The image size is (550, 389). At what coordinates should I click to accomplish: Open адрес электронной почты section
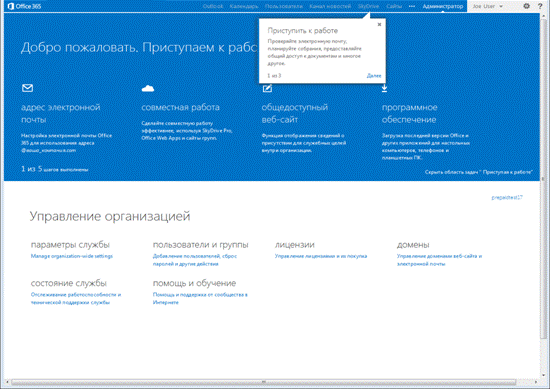[x=61, y=113]
